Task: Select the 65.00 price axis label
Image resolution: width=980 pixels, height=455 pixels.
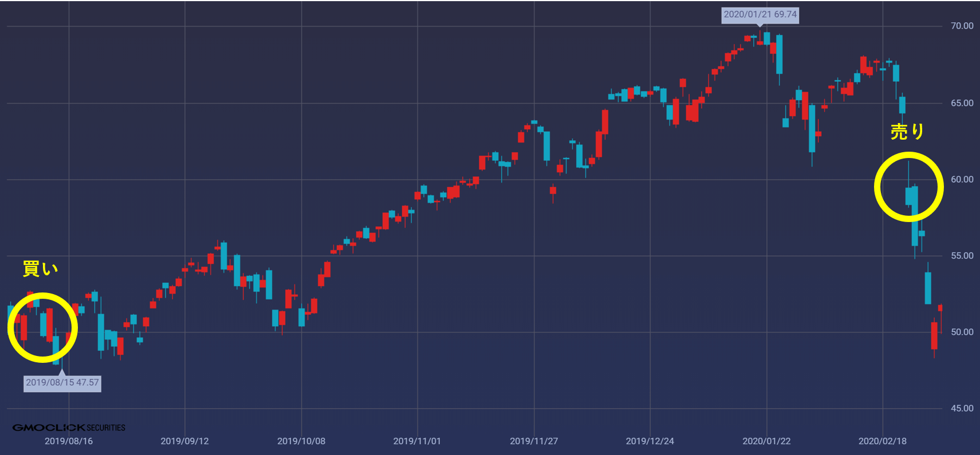Action: point(962,103)
